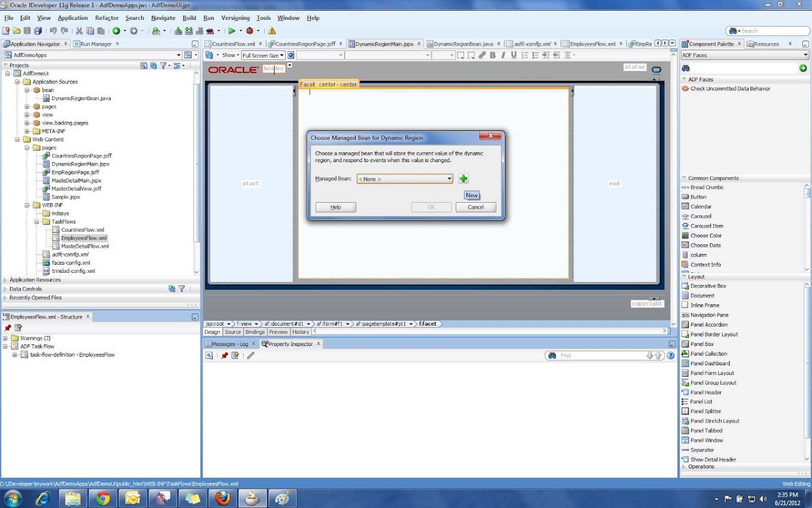The width and height of the screenshot is (812, 508).
Task: Switch to the DynamicRegionBean.java tab
Action: [462, 44]
